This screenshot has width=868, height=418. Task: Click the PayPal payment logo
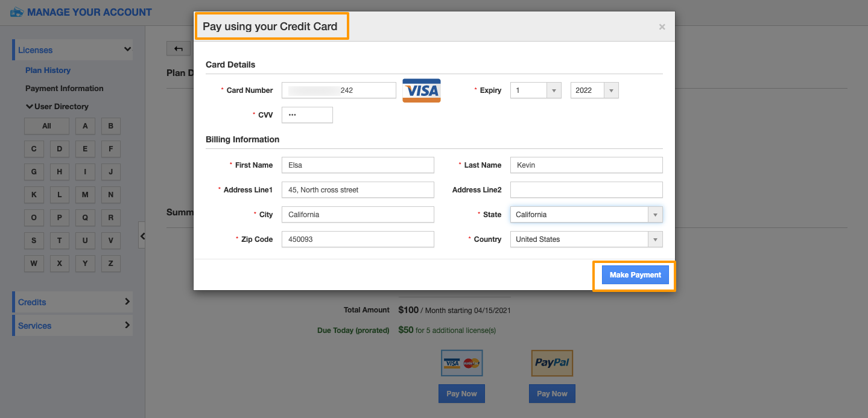[552, 363]
